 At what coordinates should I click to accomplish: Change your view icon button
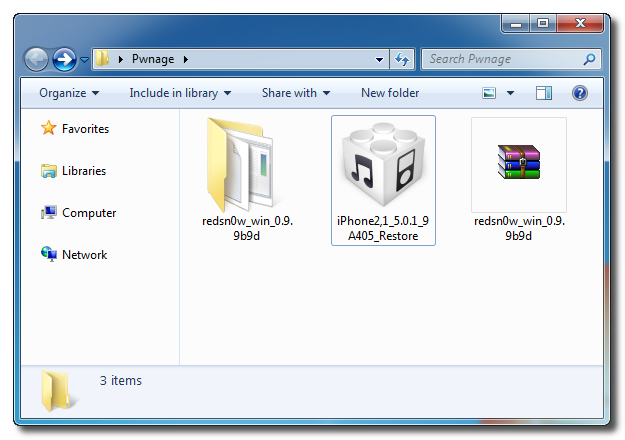click(489, 93)
